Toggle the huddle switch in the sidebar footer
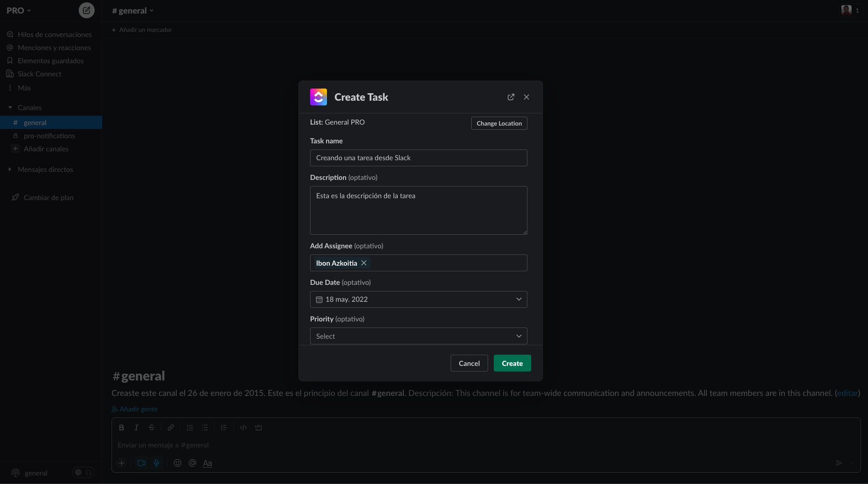Viewport: 868px width, 484px height. [83, 472]
